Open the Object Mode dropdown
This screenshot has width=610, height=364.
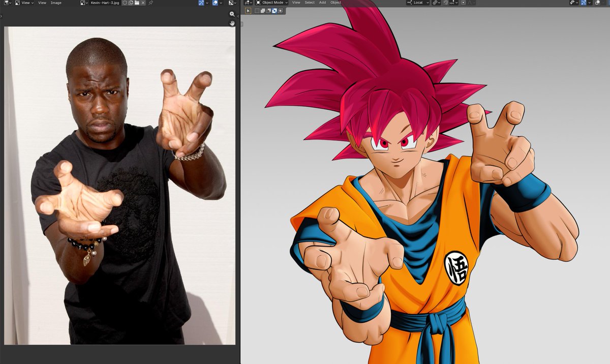click(271, 3)
